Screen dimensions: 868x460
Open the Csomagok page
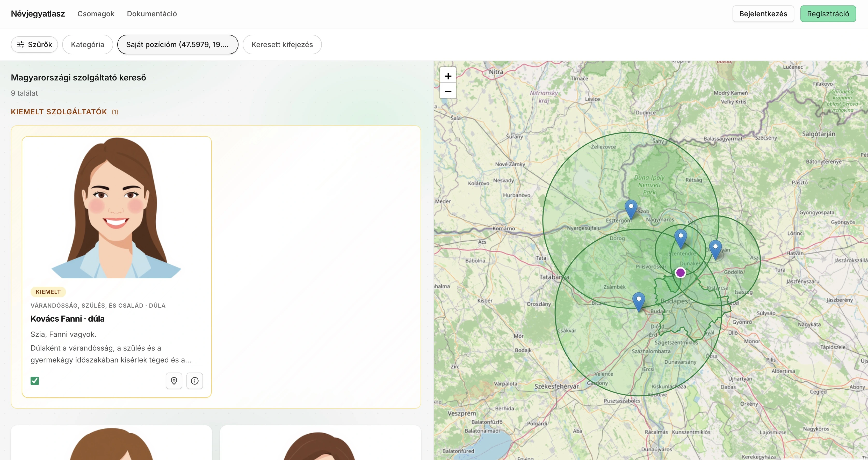coord(96,14)
